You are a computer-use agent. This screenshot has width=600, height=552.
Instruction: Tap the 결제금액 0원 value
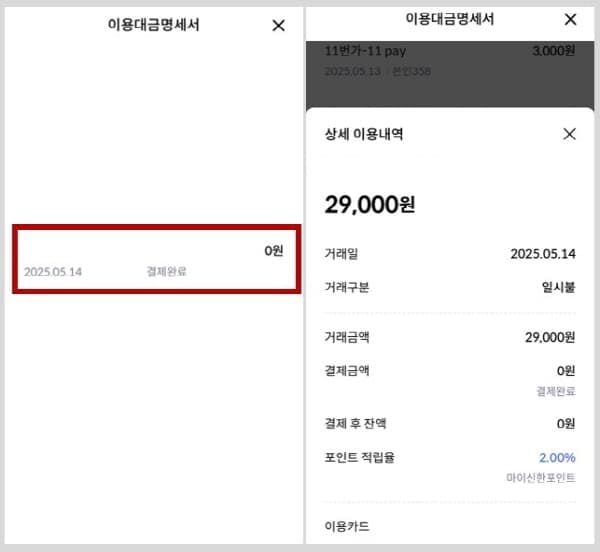tap(566, 370)
